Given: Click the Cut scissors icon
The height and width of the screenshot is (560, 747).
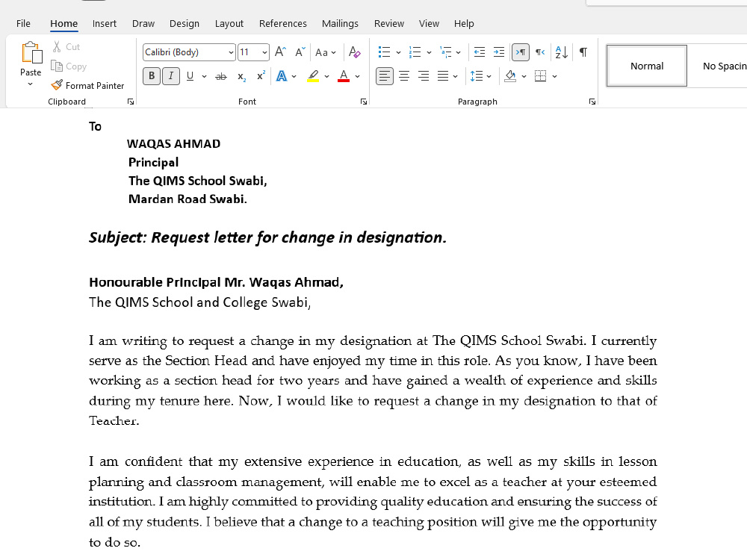Looking at the screenshot, I should tap(57, 46).
